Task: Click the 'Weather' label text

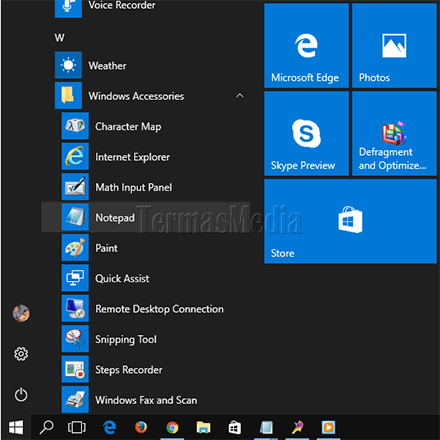Action: point(107,66)
